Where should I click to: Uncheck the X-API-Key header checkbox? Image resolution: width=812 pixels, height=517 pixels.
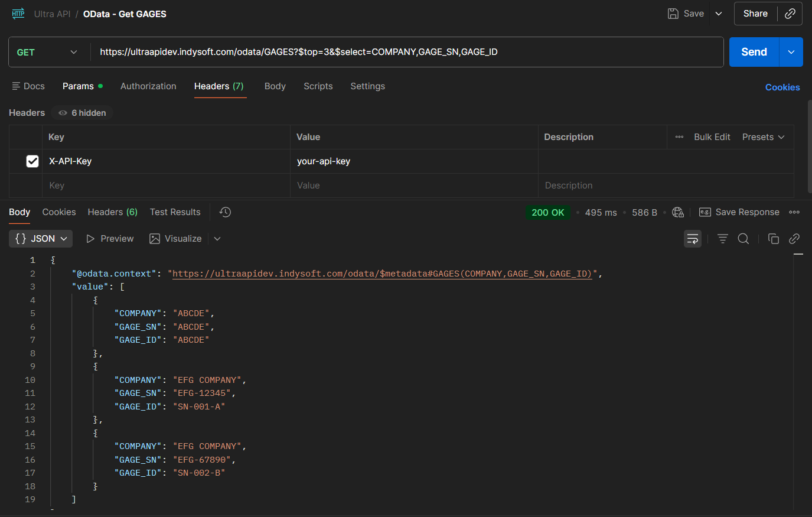pyautogui.click(x=32, y=161)
